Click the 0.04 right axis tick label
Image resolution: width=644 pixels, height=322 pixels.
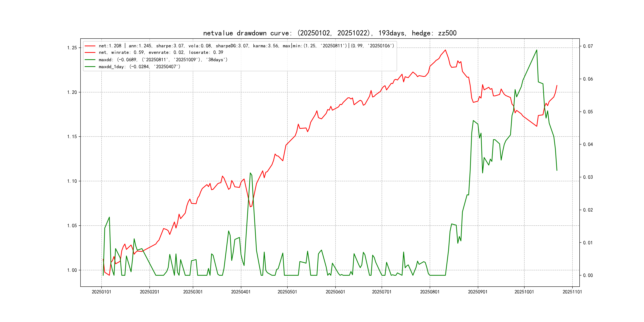click(588, 144)
